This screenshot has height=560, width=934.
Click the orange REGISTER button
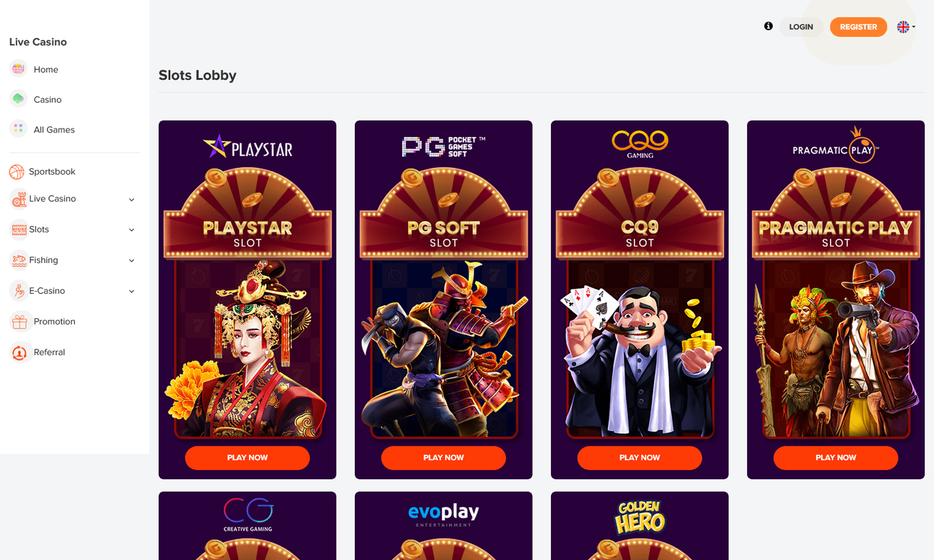tap(858, 27)
